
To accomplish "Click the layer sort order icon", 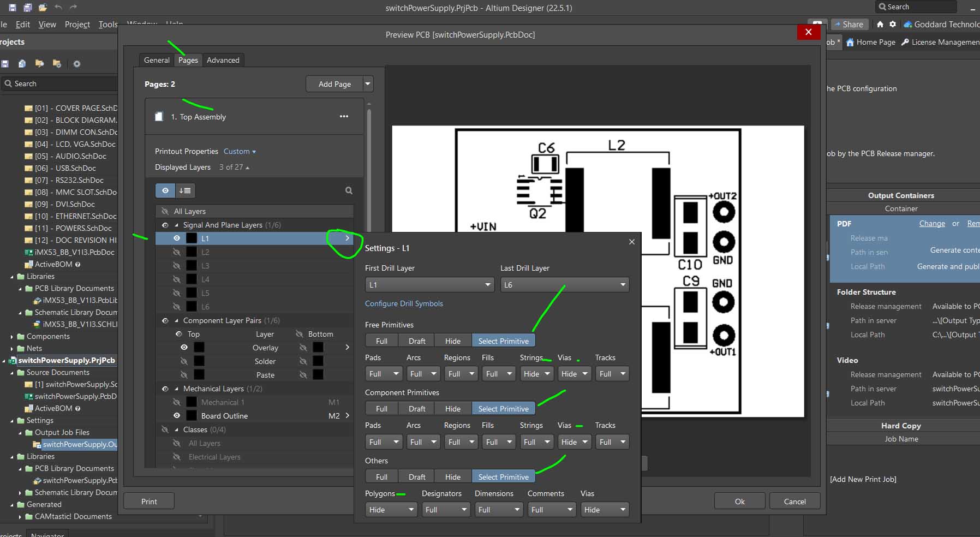I will (185, 190).
